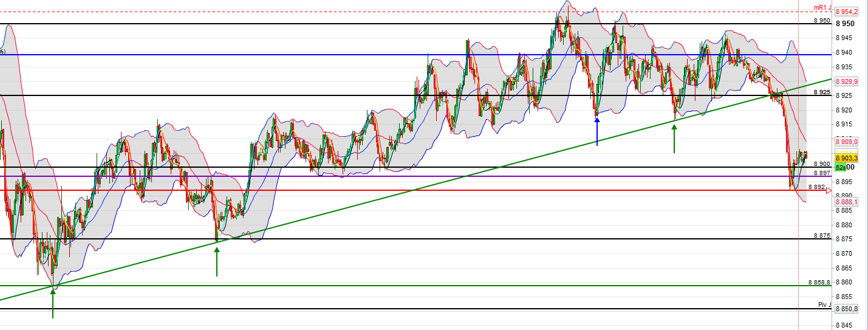Viewport: 868px width, 330px height.
Task: Click the 8 885 price axis tick
Action: pos(845,210)
